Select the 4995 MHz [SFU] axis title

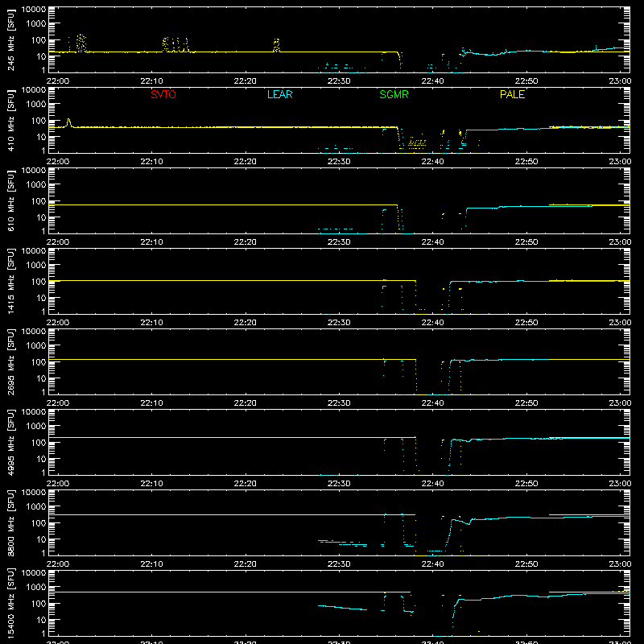[10, 442]
